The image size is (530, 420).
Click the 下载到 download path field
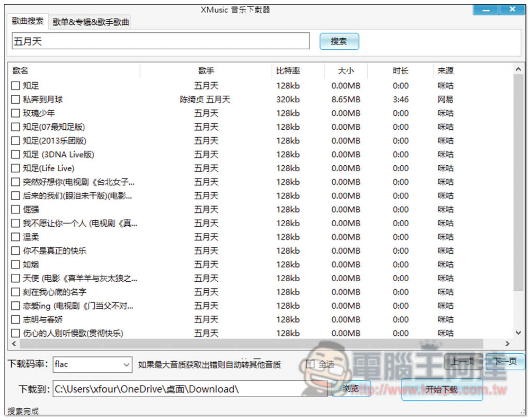[x=190, y=389]
